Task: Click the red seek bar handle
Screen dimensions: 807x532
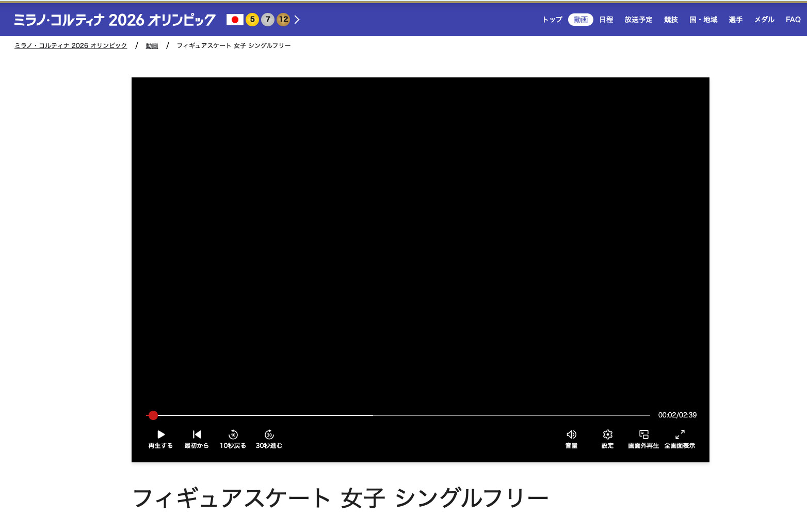Action: pos(153,415)
